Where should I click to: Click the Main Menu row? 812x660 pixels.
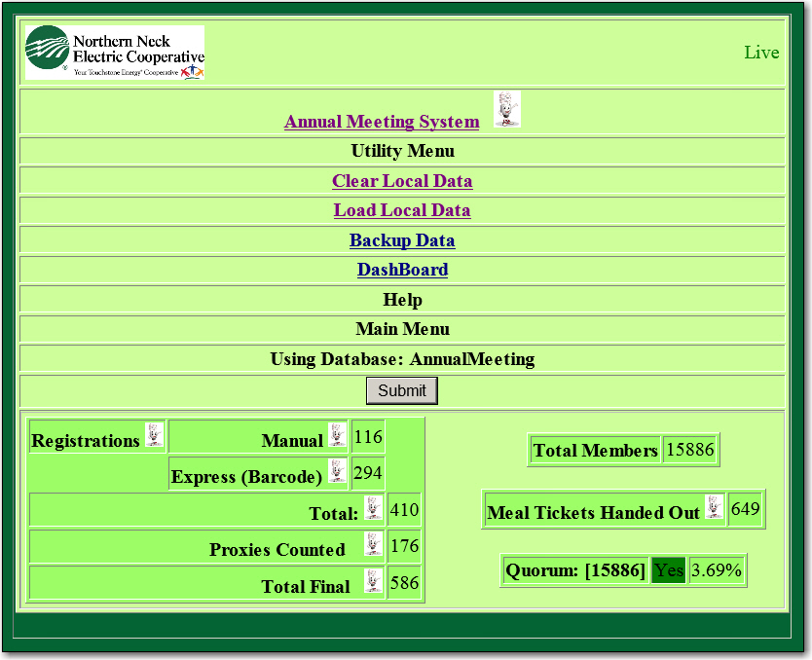pyautogui.click(x=402, y=329)
